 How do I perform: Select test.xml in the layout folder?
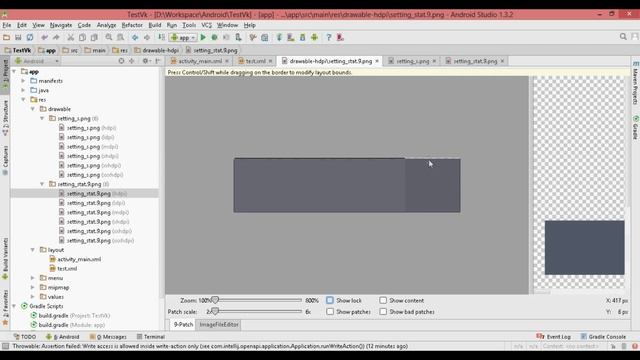pyautogui.click(x=67, y=269)
